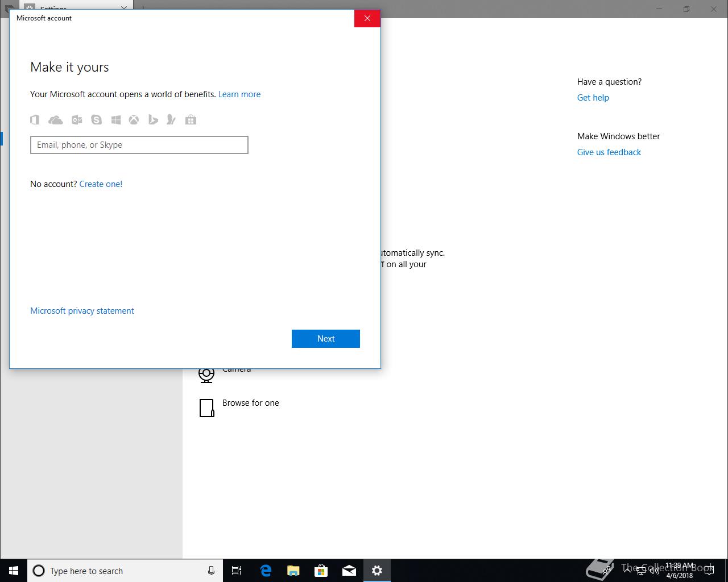Choose Browse for one in Settings
The height and width of the screenshot is (582, 728).
(239, 407)
